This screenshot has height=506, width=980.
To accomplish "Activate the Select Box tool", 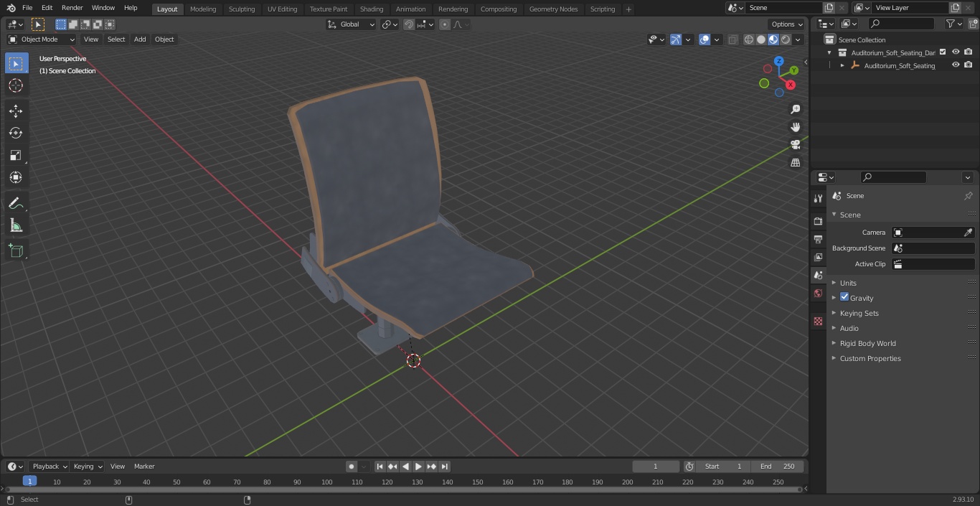I will point(16,63).
